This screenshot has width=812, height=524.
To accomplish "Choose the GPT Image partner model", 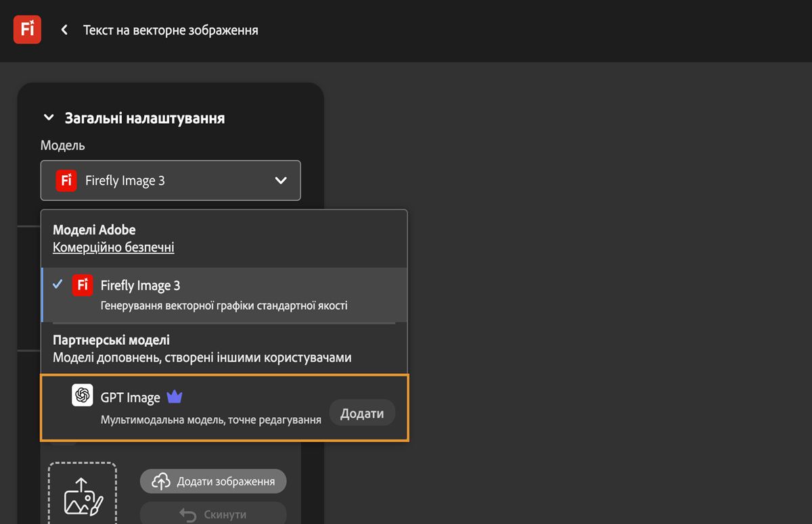I will (224, 408).
